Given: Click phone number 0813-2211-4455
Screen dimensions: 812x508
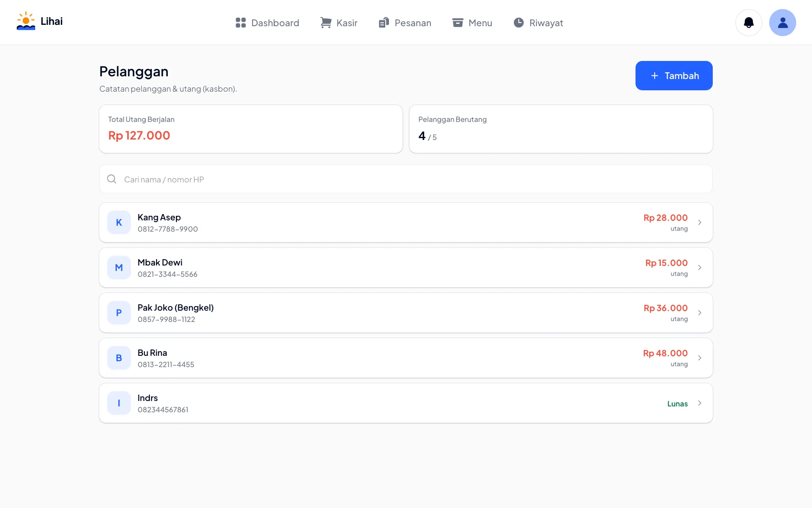Looking at the screenshot, I should coord(166,364).
